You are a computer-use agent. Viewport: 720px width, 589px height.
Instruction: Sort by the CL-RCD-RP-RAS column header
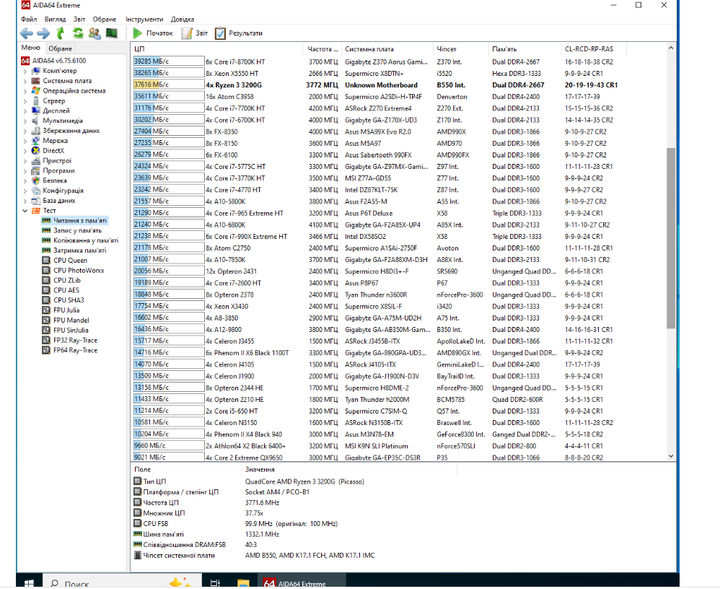(x=593, y=49)
